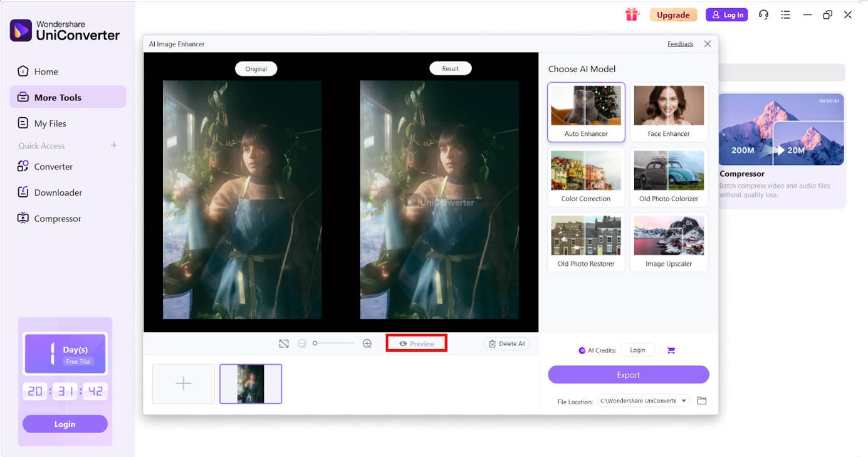
Task: Click the Export button
Action: (629, 375)
